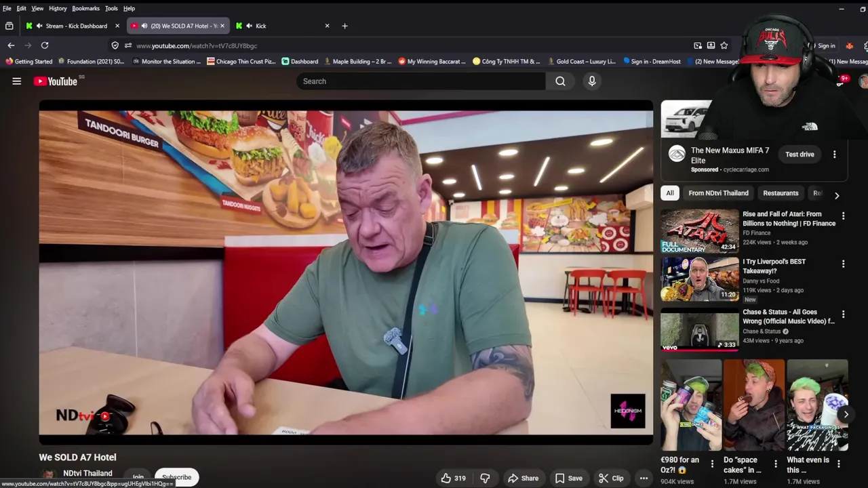The width and height of the screenshot is (868, 488).
Task: Open Maple Building bookmark
Action: (x=357, y=62)
